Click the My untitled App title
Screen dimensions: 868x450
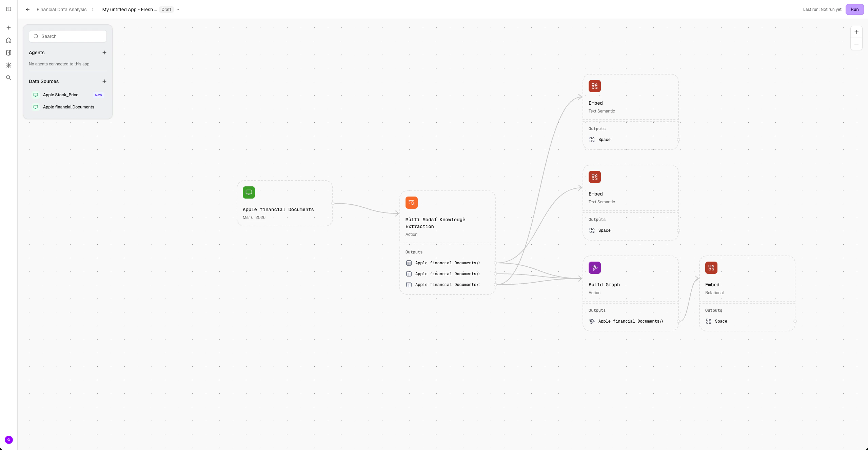coord(129,9)
